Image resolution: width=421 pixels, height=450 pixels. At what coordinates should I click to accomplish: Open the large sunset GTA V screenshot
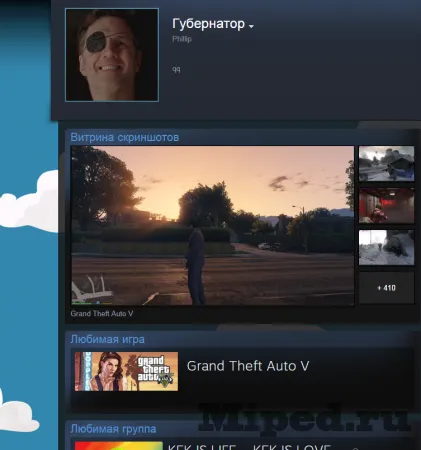[x=212, y=225]
